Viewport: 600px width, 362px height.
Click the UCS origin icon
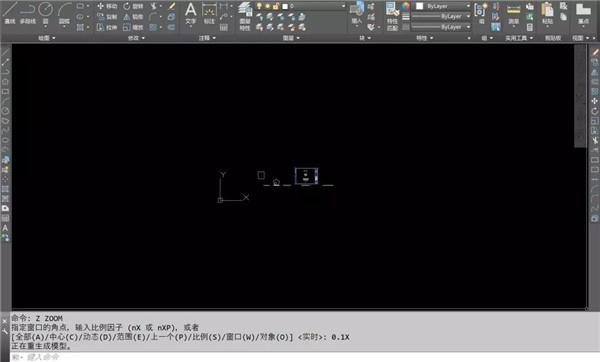(x=220, y=200)
